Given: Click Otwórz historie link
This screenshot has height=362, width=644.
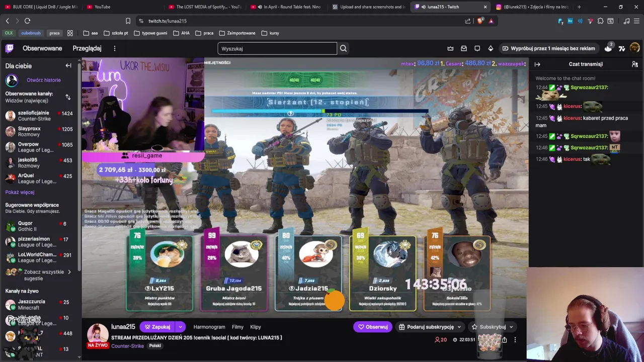Looking at the screenshot, I should pos(44,80).
